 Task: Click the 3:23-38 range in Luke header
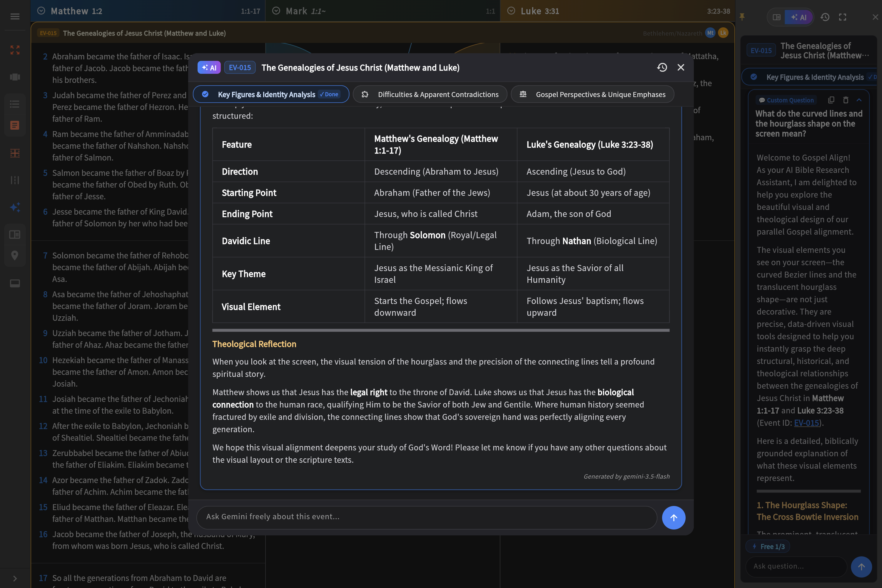718,11
